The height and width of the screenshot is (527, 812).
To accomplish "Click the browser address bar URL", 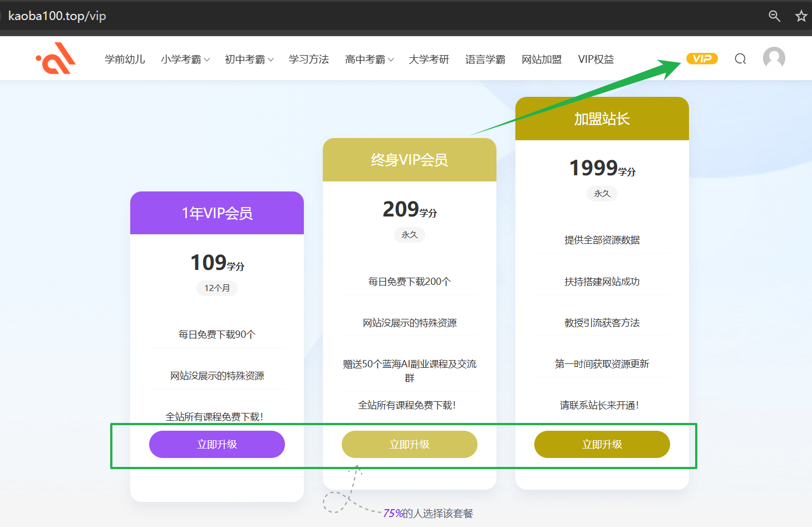I will [57, 16].
